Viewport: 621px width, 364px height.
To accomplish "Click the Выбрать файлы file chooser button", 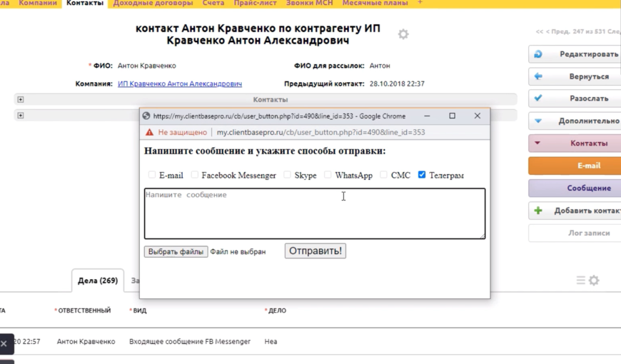I will (176, 252).
